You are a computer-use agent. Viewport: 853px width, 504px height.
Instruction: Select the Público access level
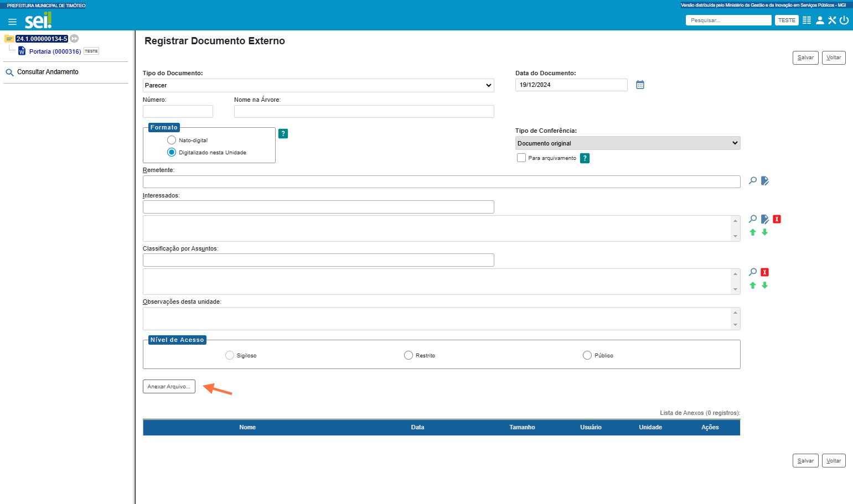pos(587,355)
